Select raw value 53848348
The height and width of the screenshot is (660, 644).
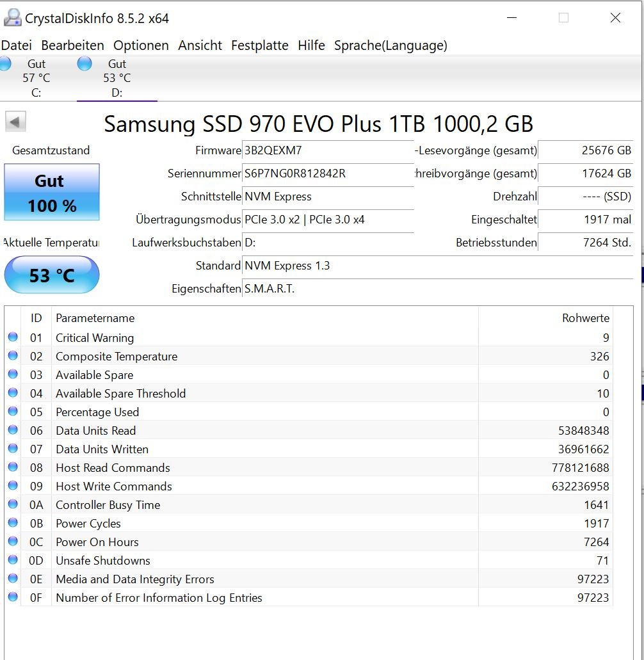click(x=583, y=431)
